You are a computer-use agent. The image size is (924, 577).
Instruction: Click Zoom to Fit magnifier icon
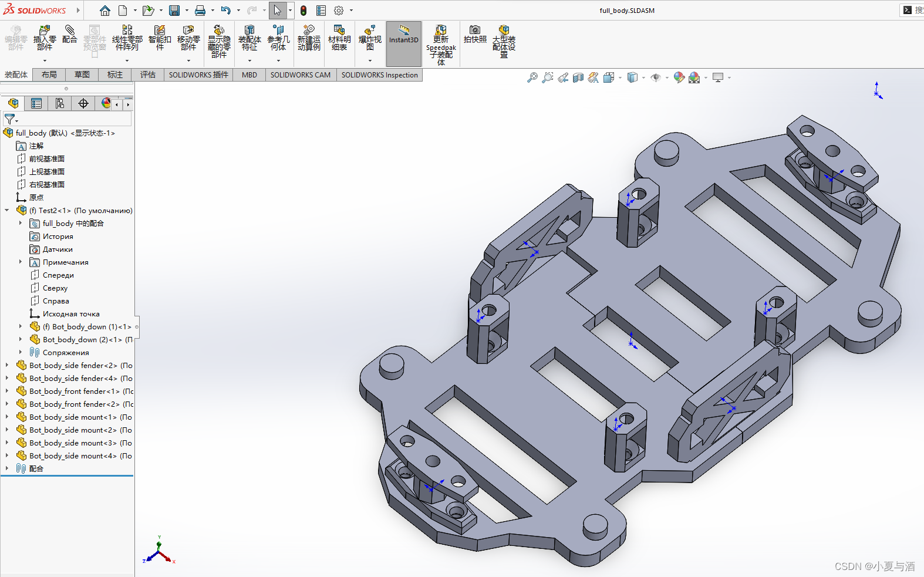[x=532, y=77]
